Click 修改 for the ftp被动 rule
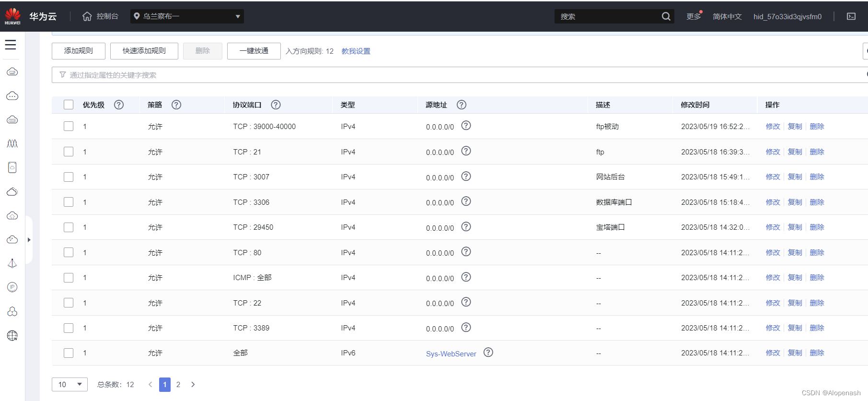The height and width of the screenshot is (401, 868). click(x=773, y=127)
